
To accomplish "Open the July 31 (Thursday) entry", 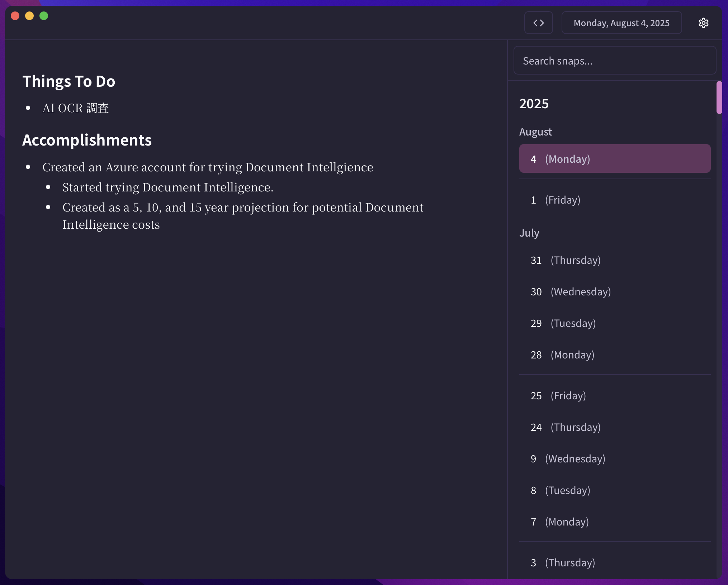I will pos(615,260).
